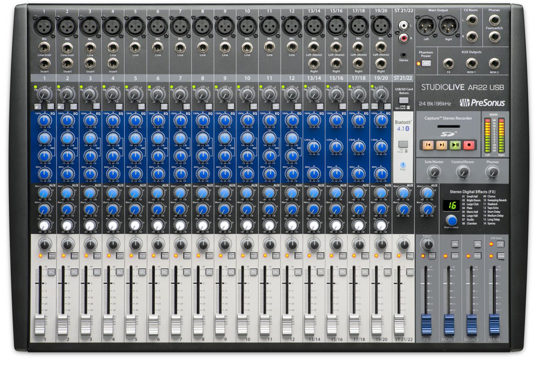Click the Solo Master knob
The width and height of the screenshot is (538, 392).
click(x=433, y=172)
